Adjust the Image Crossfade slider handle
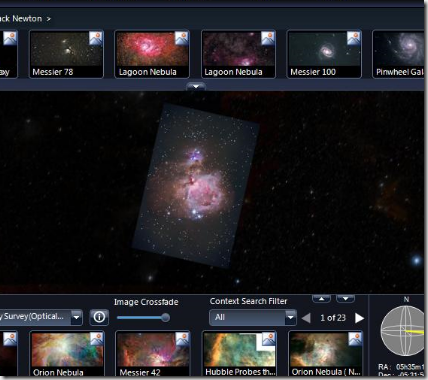 [x=165, y=318]
